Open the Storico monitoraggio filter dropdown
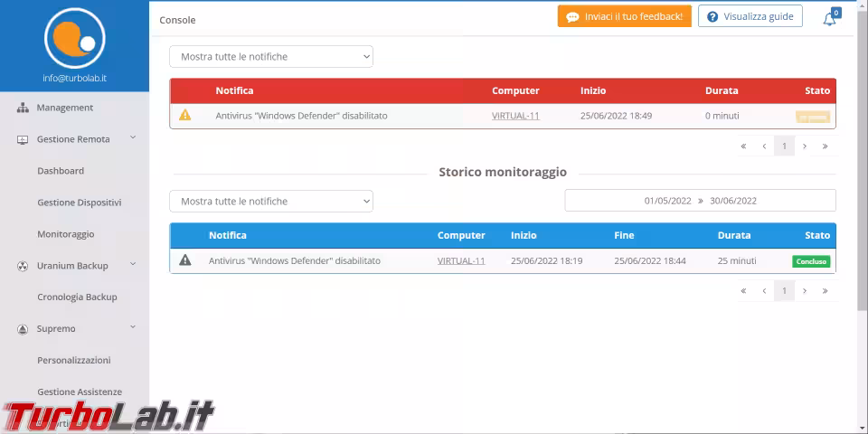Image resolution: width=868 pixels, height=434 pixels. [271, 202]
